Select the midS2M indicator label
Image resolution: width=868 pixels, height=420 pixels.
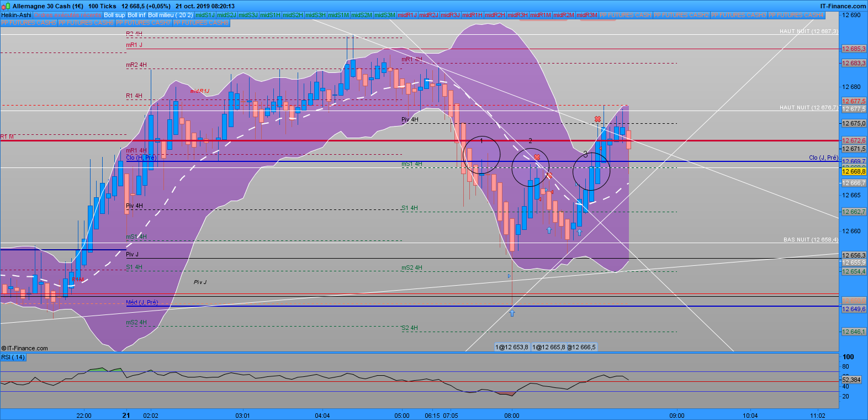[x=361, y=15]
